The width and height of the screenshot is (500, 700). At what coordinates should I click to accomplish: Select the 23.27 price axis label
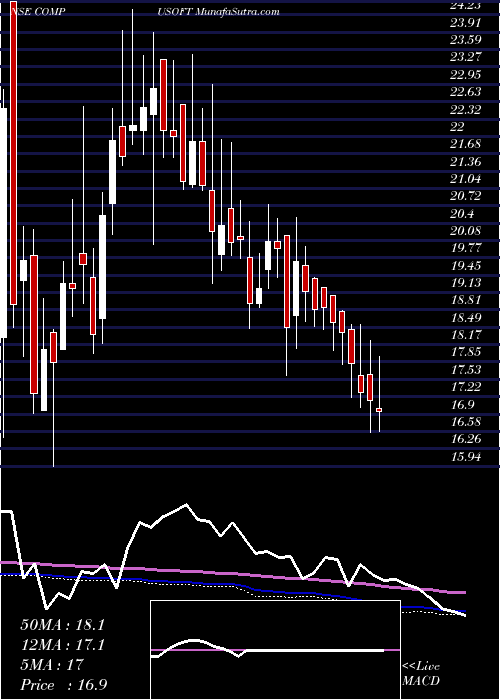(x=466, y=57)
